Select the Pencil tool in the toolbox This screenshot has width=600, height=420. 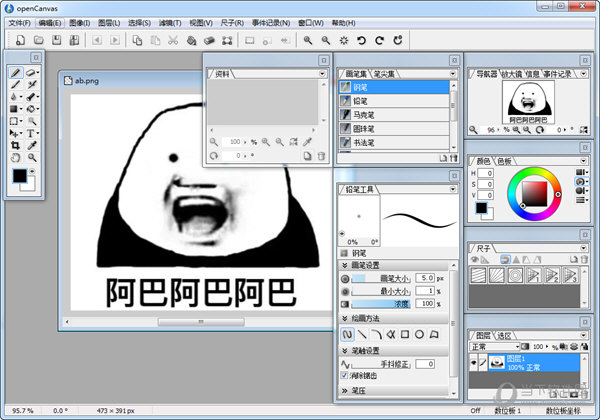[15, 72]
